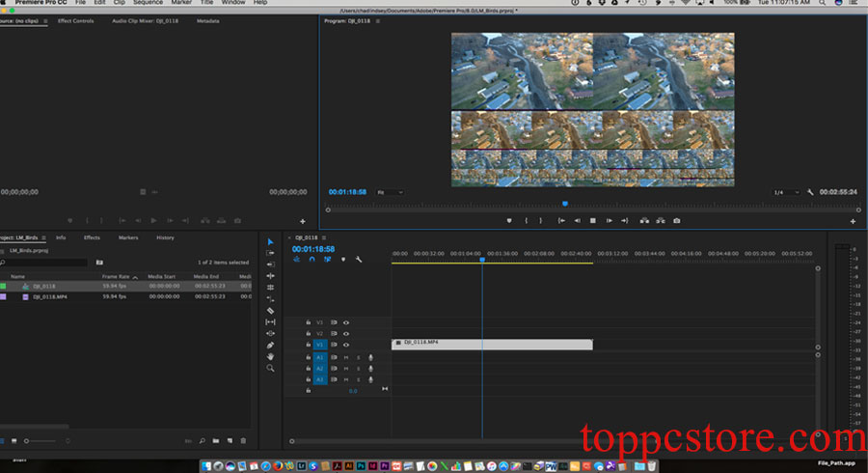Image resolution: width=868 pixels, height=473 pixels.
Task: Switch to the Effects tab
Action: point(92,237)
